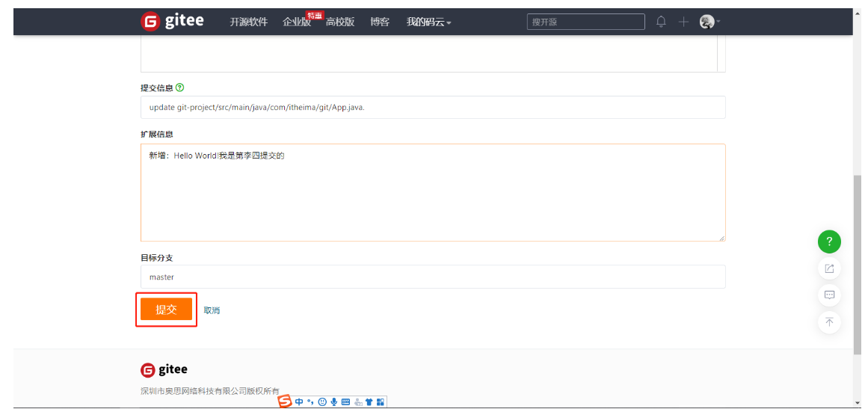Open the floating feedback chat icon
Image resolution: width=868 pixels, height=415 pixels.
(829, 295)
